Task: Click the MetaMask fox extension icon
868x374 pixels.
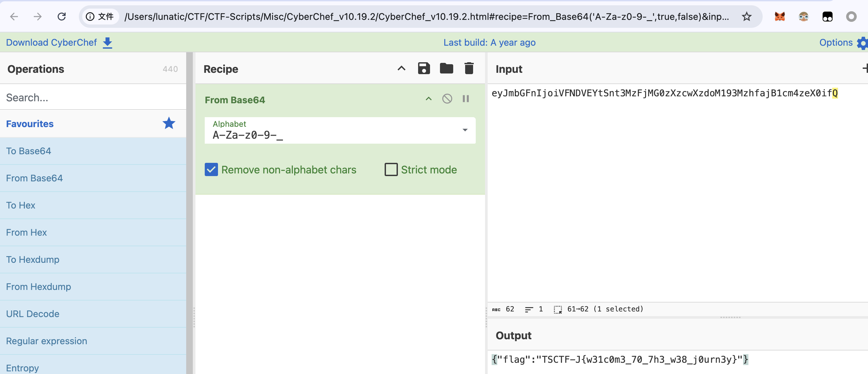Action: [780, 17]
